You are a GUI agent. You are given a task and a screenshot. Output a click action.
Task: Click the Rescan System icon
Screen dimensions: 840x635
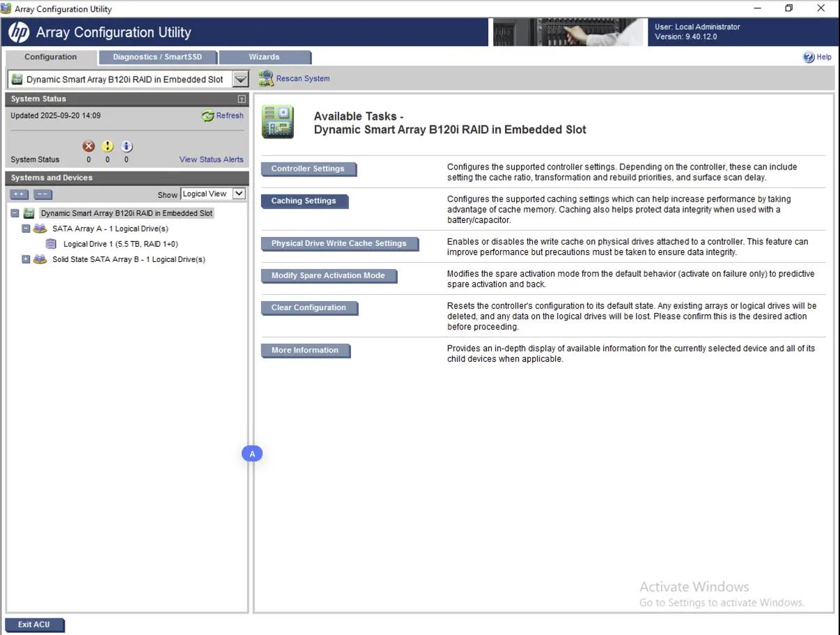pyautogui.click(x=265, y=79)
